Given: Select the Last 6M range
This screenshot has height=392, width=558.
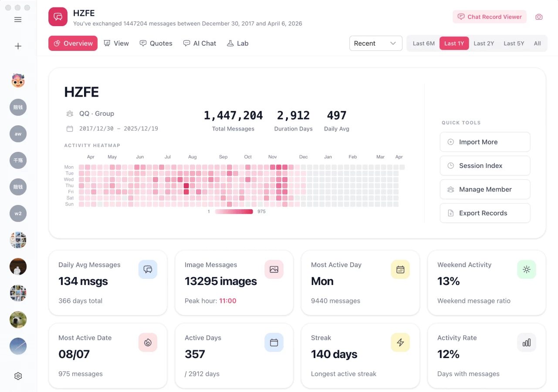Looking at the screenshot, I should click(423, 44).
